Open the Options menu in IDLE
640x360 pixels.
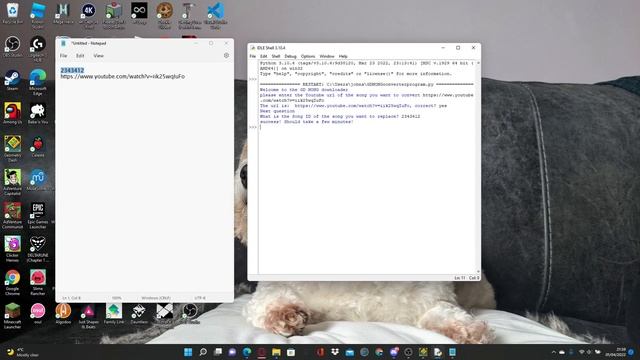point(308,56)
